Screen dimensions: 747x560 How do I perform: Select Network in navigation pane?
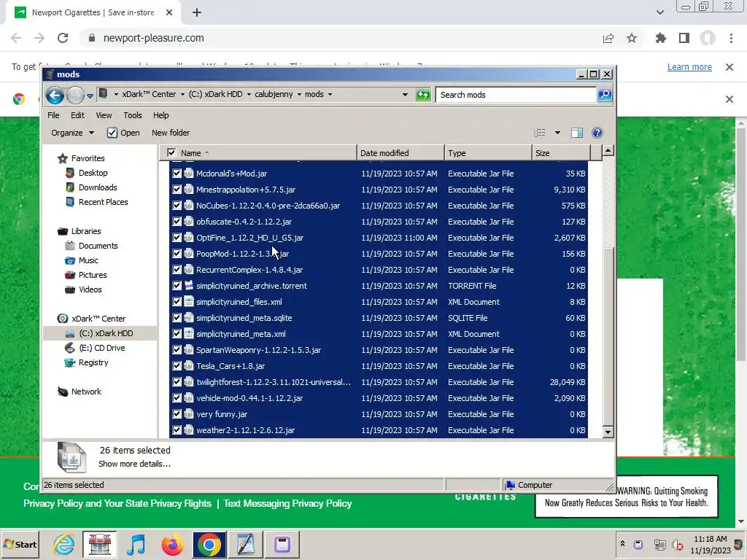coord(86,392)
